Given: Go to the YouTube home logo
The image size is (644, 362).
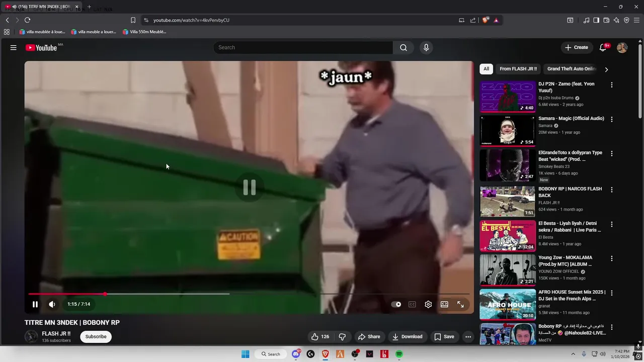Looking at the screenshot, I should pos(41,48).
